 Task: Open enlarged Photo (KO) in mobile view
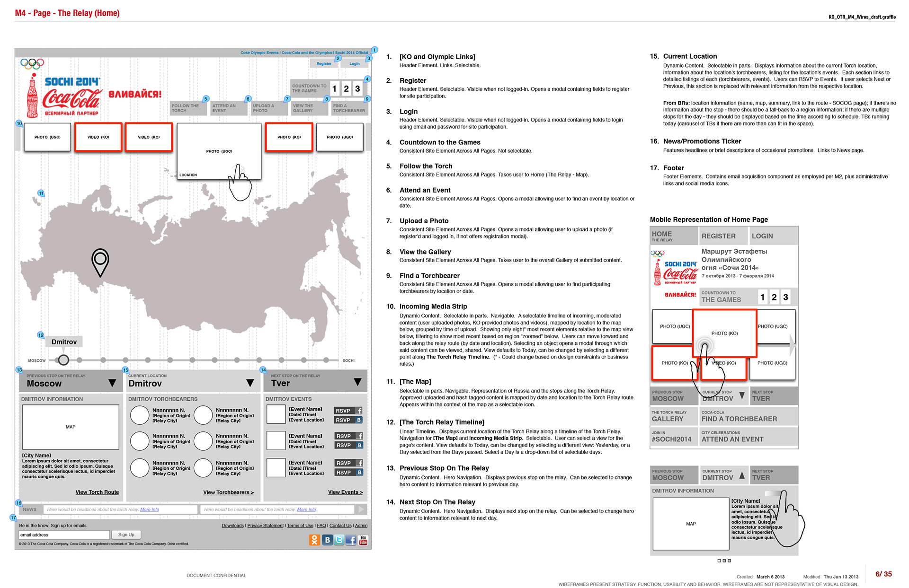724,333
